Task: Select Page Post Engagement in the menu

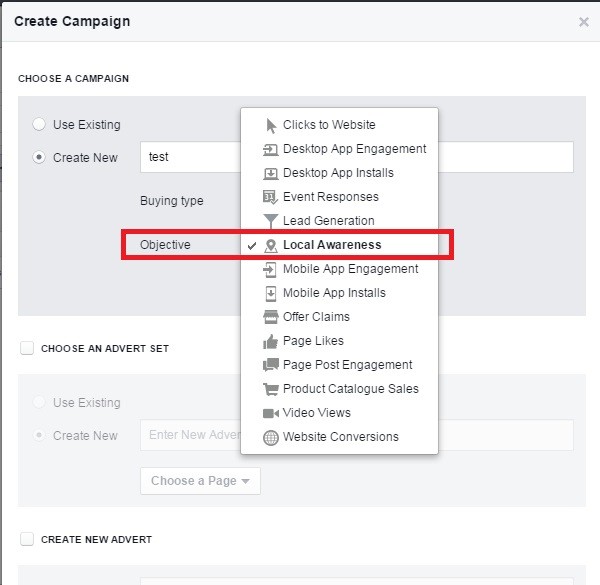Action: point(347,365)
